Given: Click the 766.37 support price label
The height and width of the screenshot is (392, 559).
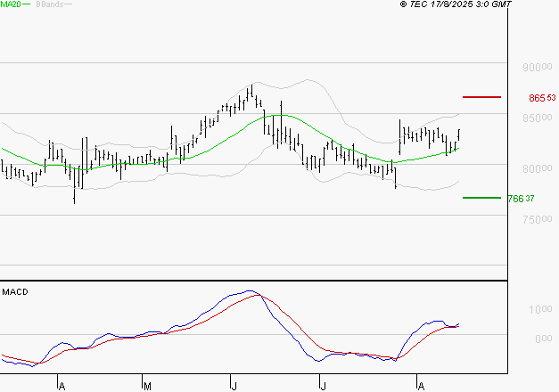Looking at the screenshot, I should (542, 199).
